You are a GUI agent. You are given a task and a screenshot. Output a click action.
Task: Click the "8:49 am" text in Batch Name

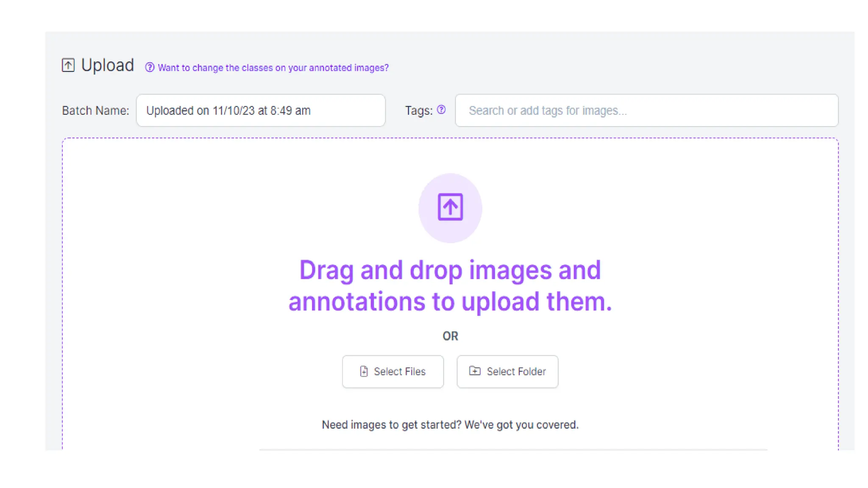pyautogui.click(x=290, y=111)
